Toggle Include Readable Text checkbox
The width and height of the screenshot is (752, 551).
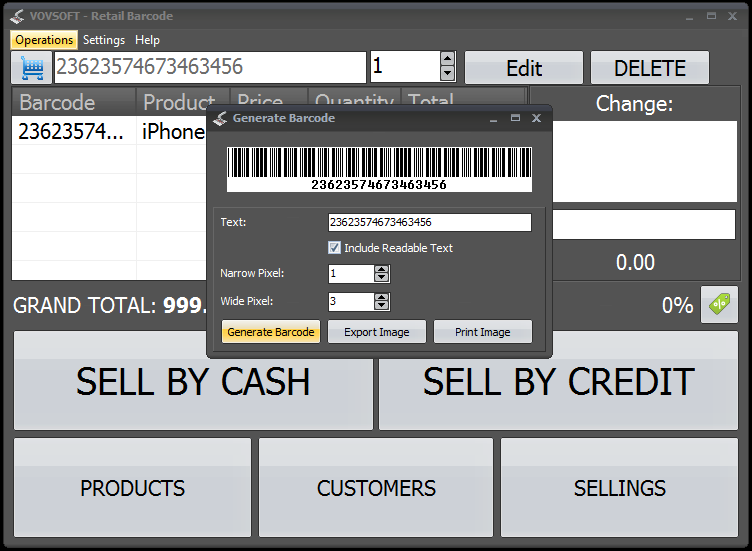click(334, 248)
